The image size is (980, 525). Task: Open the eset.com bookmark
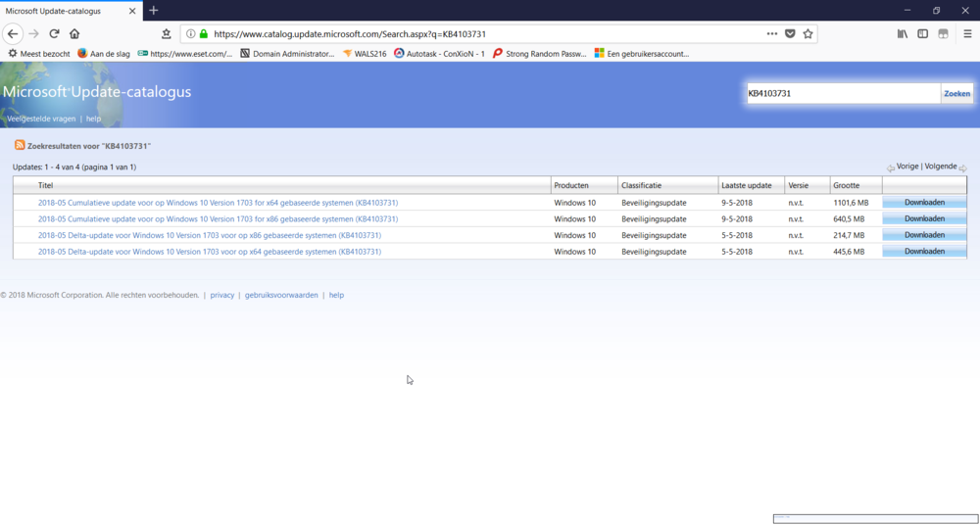[185, 54]
